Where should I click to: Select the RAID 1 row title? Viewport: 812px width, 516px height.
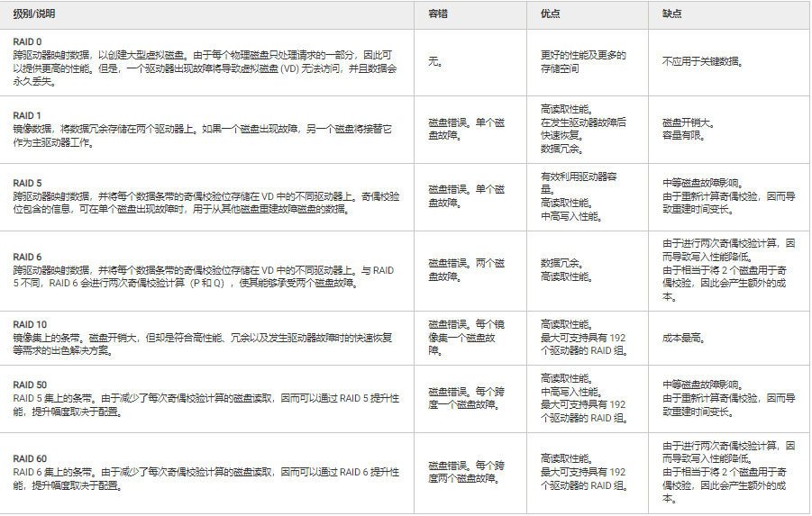click(x=27, y=115)
